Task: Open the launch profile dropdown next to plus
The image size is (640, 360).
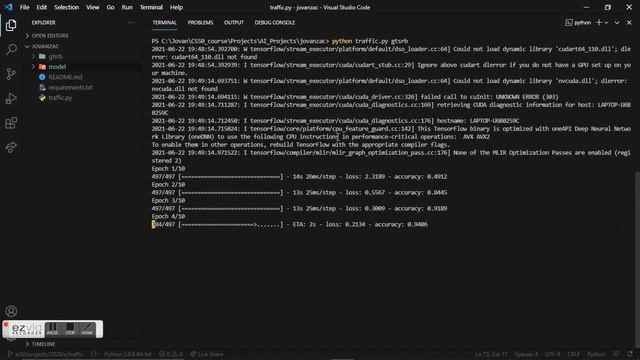Action: point(606,22)
